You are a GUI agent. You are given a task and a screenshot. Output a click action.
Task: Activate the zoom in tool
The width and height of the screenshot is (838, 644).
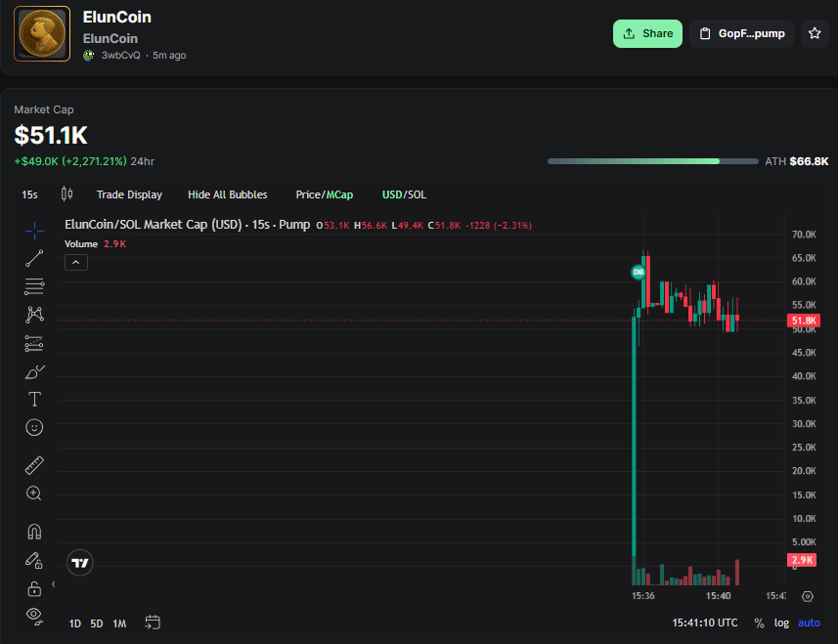pyautogui.click(x=34, y=494)
